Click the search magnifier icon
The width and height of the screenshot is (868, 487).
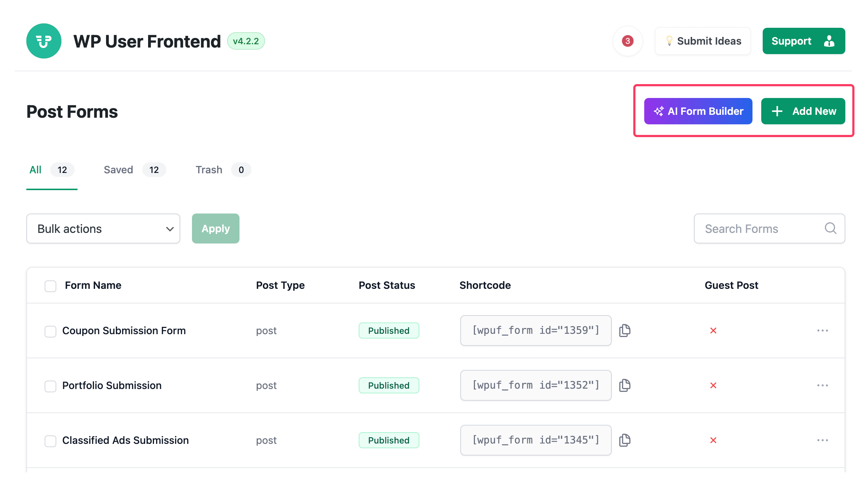pos(830,229)
